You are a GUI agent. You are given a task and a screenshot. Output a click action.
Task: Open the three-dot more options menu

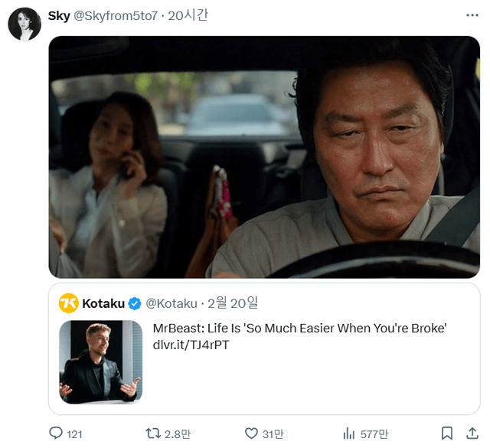coord(472,15)
